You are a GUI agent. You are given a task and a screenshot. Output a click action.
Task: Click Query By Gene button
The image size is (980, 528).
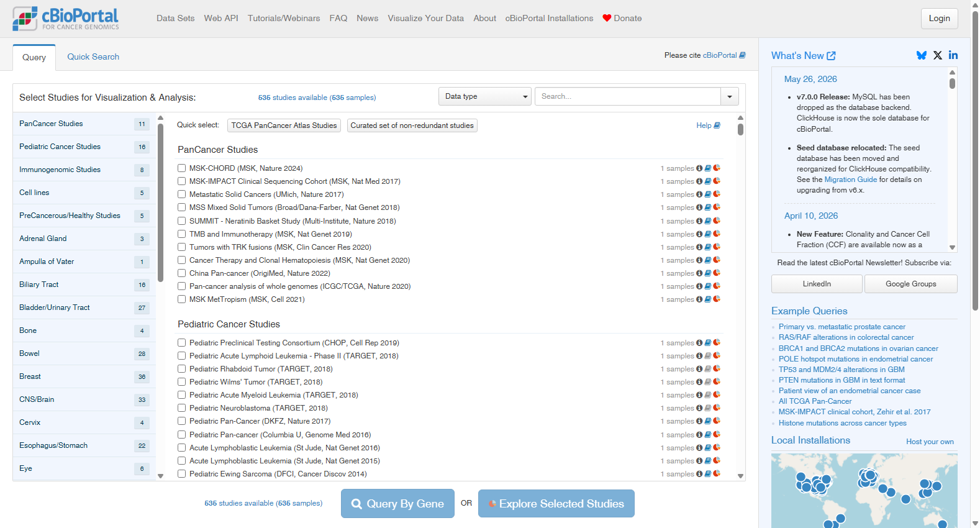398,504
